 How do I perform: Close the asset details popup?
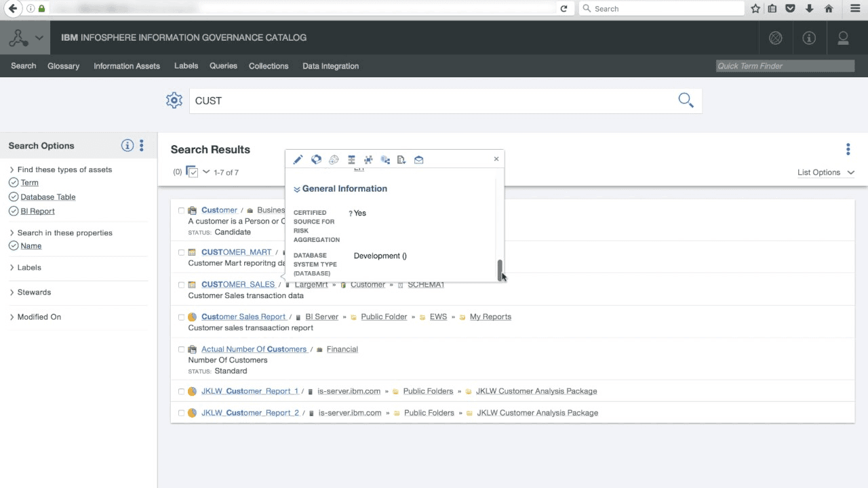coord(496,159)
